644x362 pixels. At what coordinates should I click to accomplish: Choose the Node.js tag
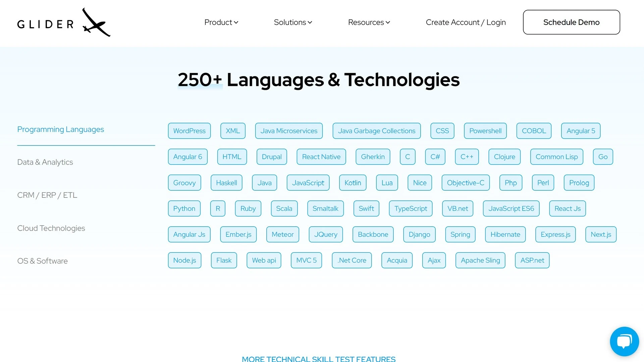(184, 260)
